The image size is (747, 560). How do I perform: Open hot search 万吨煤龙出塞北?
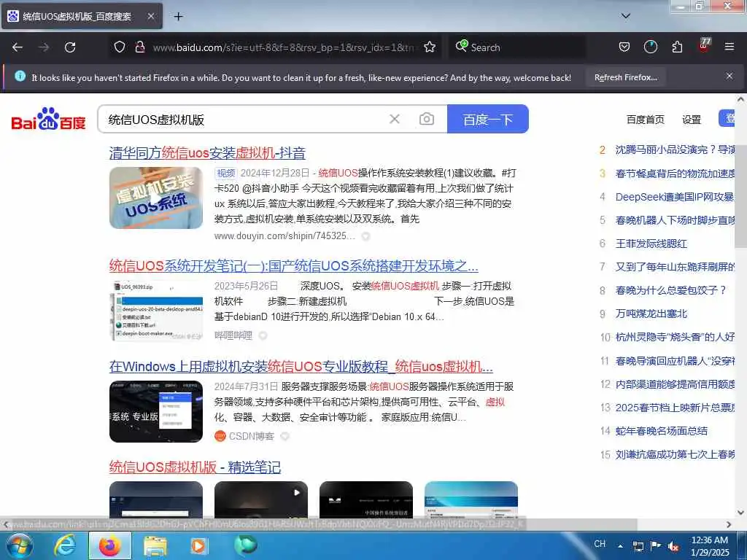pyautogui.click(x=651, y=314)
